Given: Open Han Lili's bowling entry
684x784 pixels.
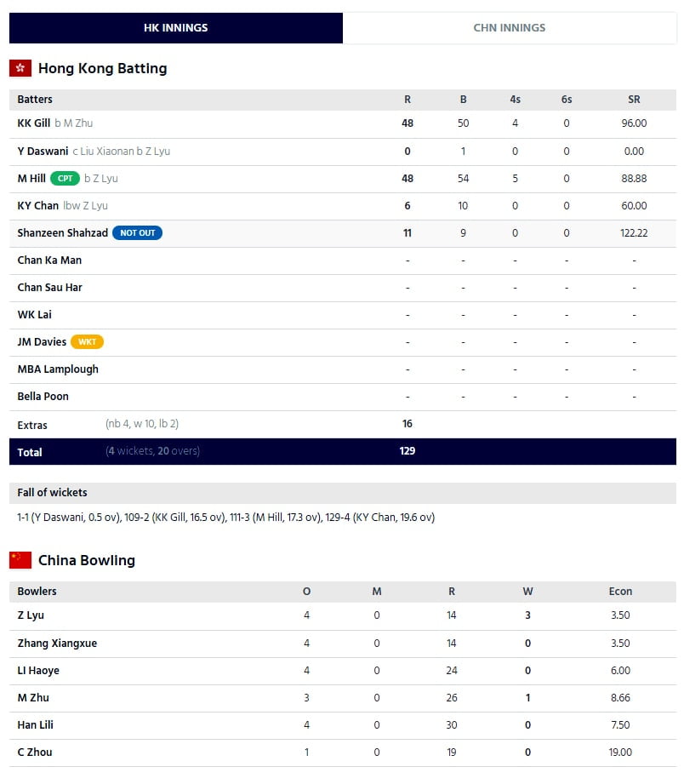Looking at the screenshot, I should pyautogui.click(x=36, y=725).
